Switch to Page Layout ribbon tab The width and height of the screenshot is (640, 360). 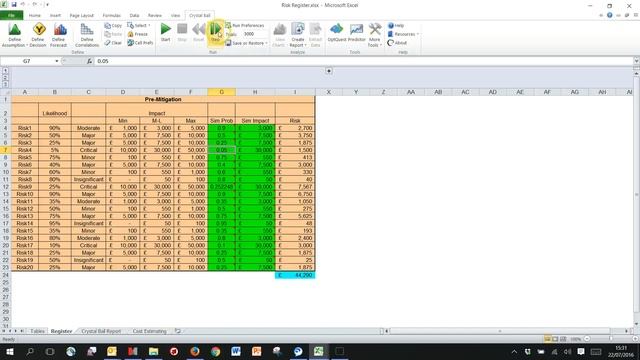click(x=82, y=15)
